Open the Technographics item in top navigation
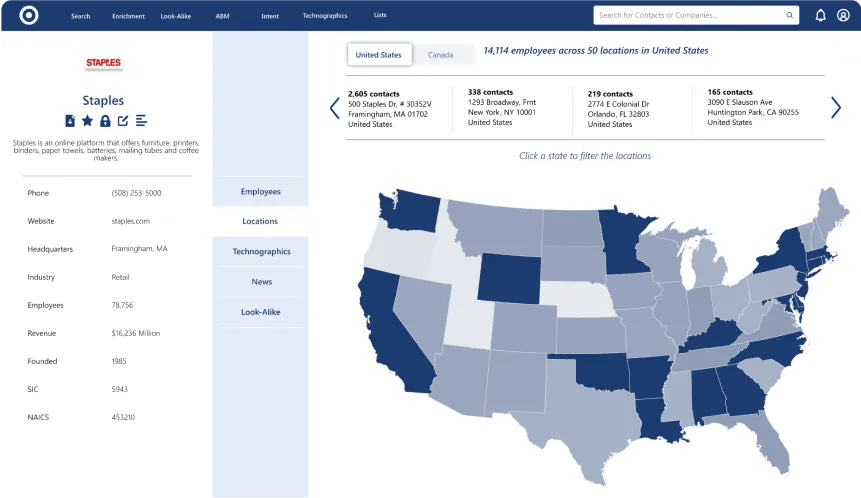The width and height of the screenshot is (861, 498). click(325, 15)
